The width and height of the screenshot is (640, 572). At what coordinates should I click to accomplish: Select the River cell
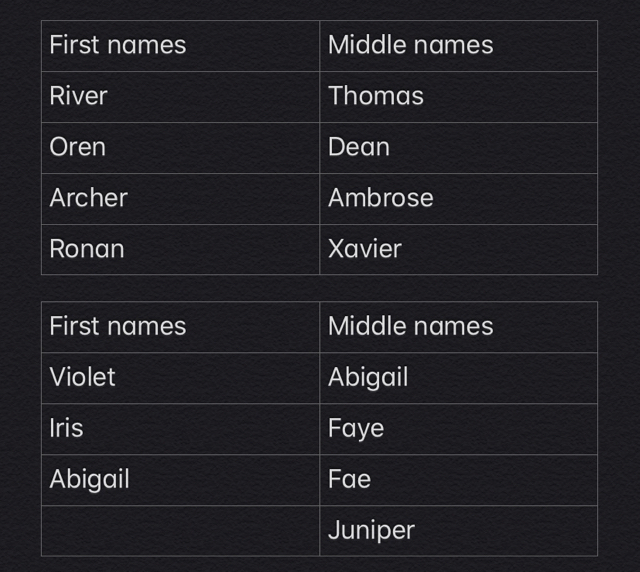pyautogui.click(x=180, y=97)
